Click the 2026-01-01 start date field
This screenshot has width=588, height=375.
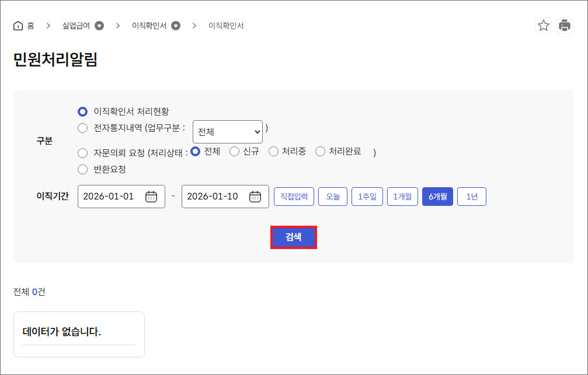pyautogui.click(x=111, y=197)
